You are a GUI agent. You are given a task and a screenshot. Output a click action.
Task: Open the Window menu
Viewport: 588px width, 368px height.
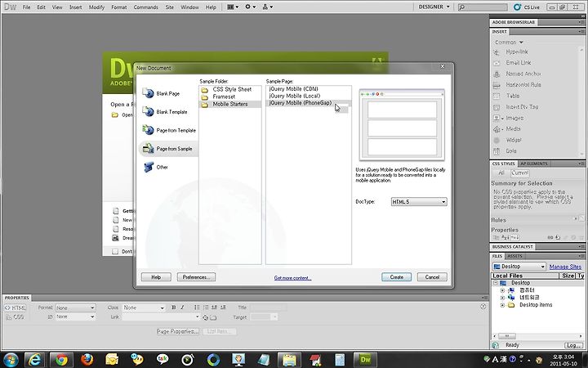pos(189,7)
